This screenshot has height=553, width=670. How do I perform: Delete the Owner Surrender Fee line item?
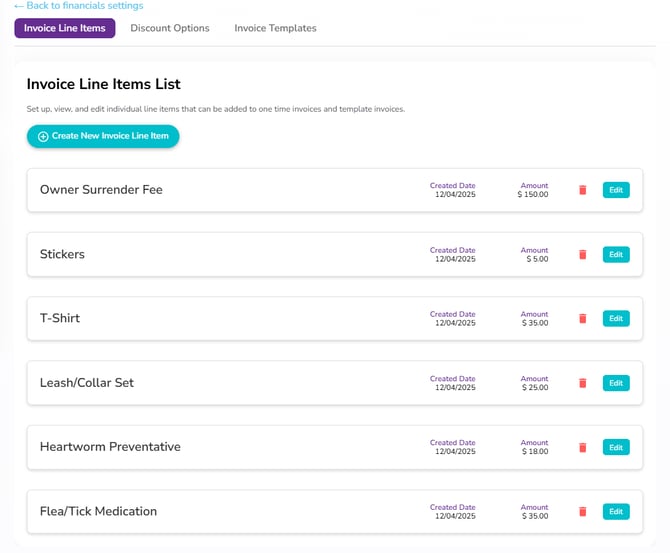click(x=582, y=190)
